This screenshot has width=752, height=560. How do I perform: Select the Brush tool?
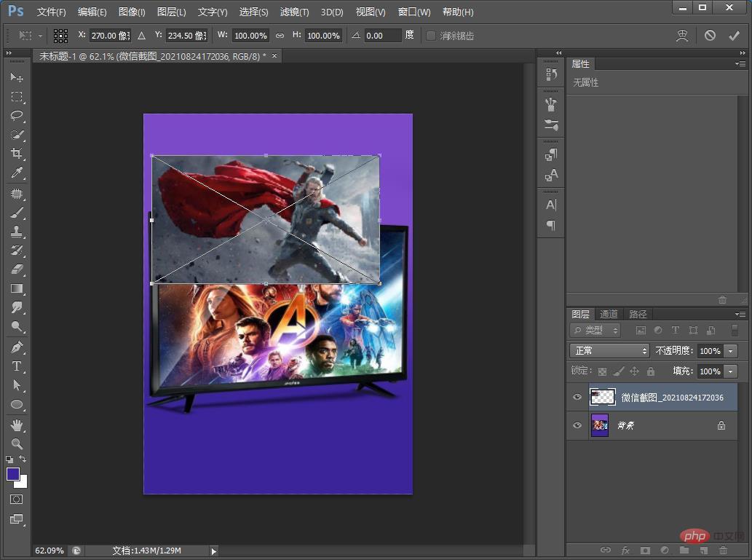point(16,213)
